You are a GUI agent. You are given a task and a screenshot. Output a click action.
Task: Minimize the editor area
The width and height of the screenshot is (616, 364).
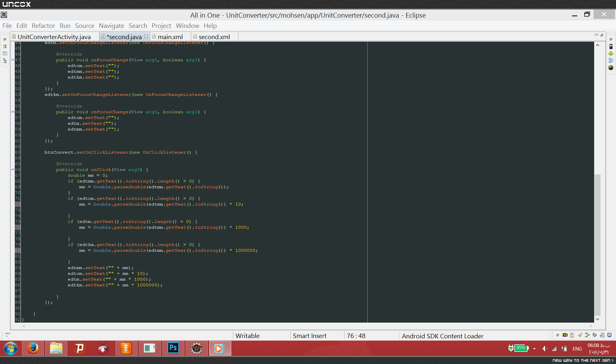(596, 35)
